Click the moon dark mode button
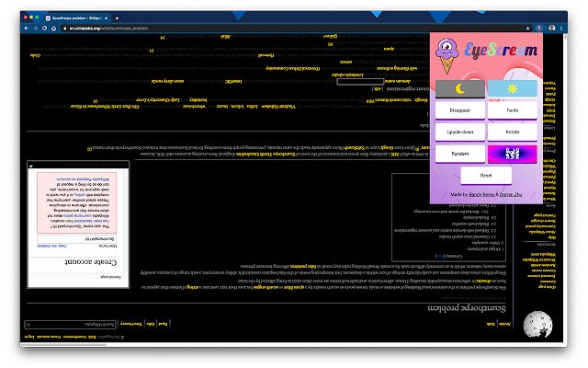Viewport: 588px width, 368px height. tap(459, 89)
